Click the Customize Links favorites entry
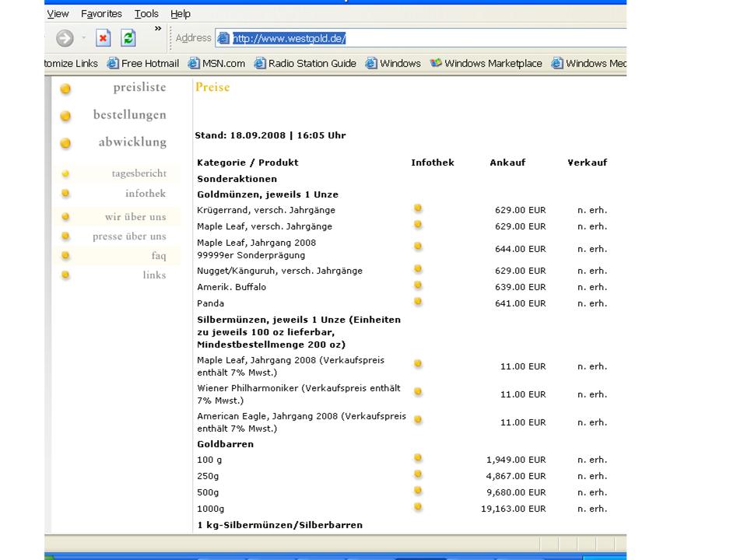Image resolution: width=747 pixels, height=560 pixels. [71, 63]
